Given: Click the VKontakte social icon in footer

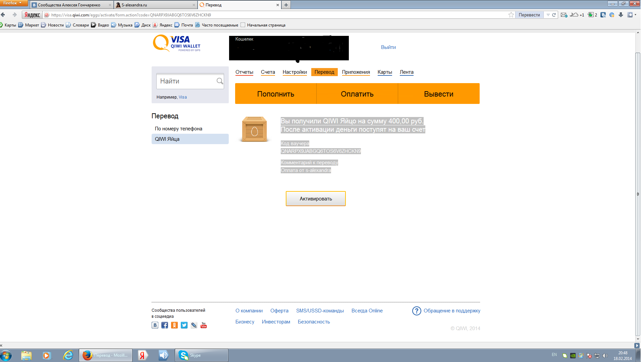Looking at the screenshot, I should (155, 325).
